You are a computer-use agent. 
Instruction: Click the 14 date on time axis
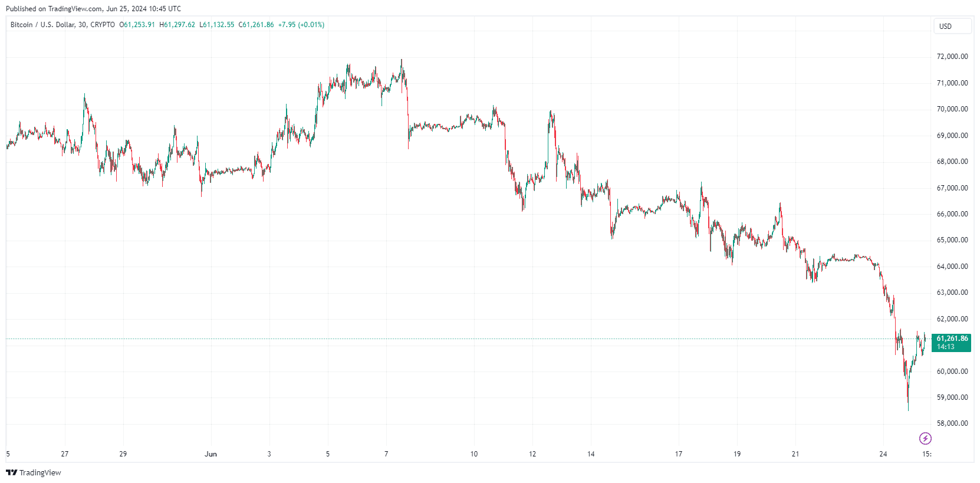coord(591,454)
